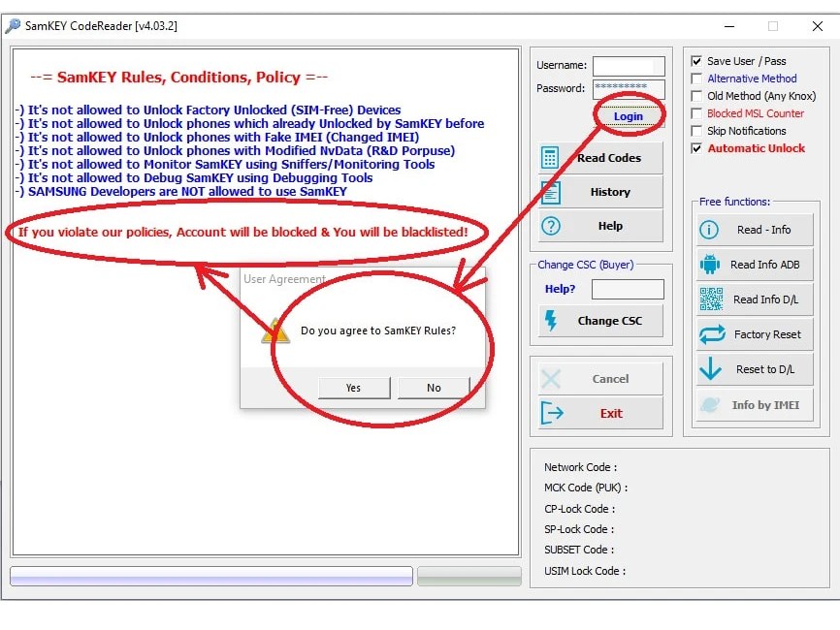Click the Help? link in Change CSC

pos(560,289)
